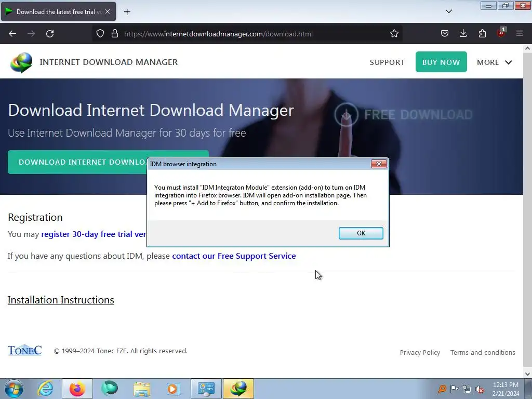Reload the page with the refresh icon

pos(50,34)
